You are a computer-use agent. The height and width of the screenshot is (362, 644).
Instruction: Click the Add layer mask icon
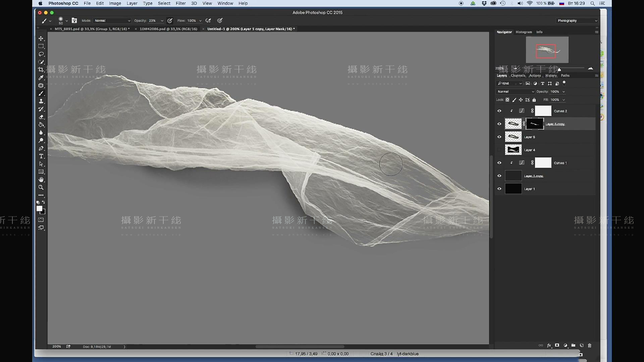[x=557, y=345]
